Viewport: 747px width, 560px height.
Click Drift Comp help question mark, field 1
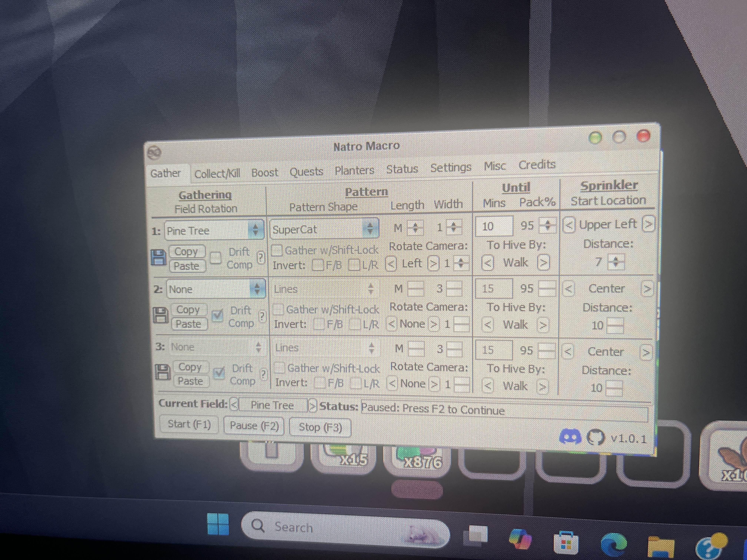click(260, 258)
